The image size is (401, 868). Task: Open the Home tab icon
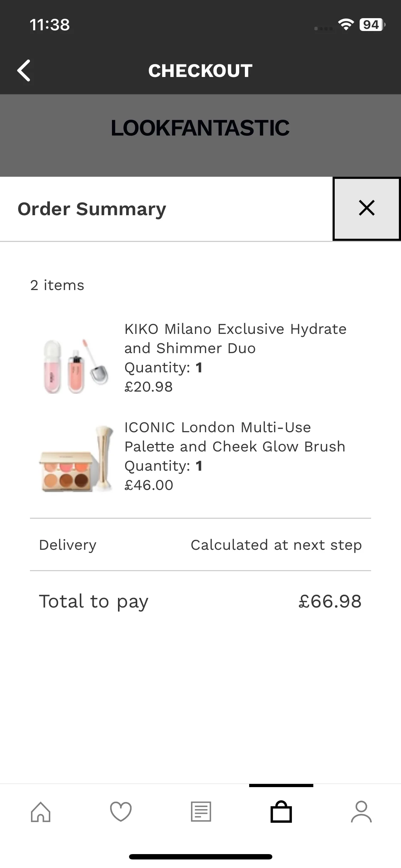coord(41,812)
